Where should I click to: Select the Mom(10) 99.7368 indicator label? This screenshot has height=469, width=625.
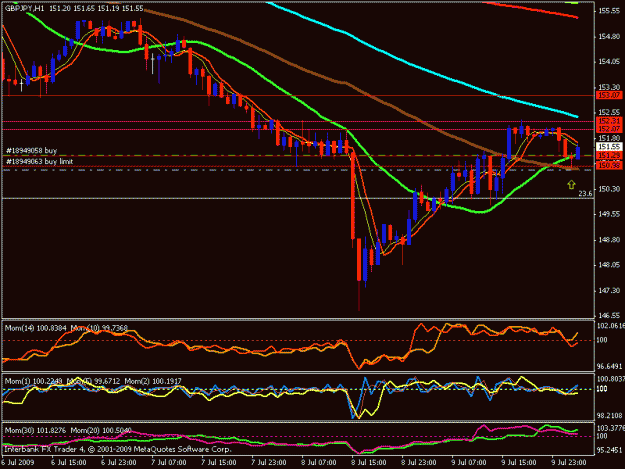point(99,328)
